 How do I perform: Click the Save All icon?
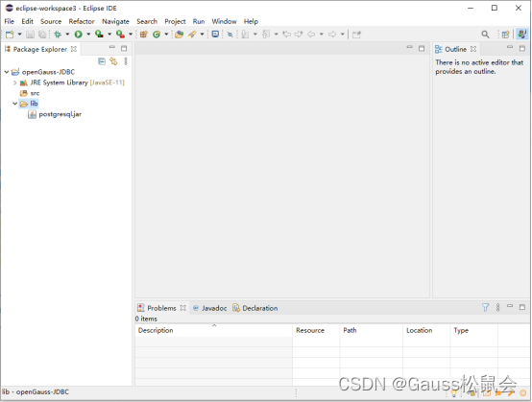click(42, 35)
